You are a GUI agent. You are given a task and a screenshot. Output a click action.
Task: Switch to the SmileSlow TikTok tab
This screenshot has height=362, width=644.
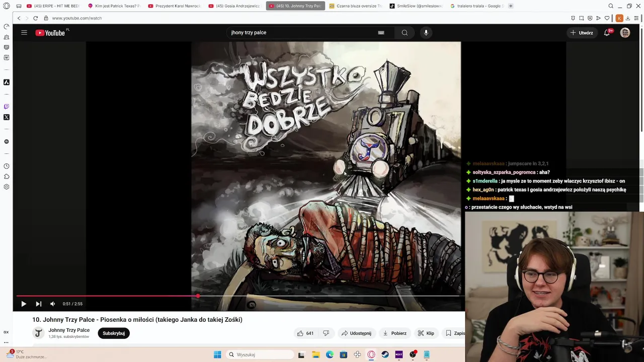(x=416, y=6)
